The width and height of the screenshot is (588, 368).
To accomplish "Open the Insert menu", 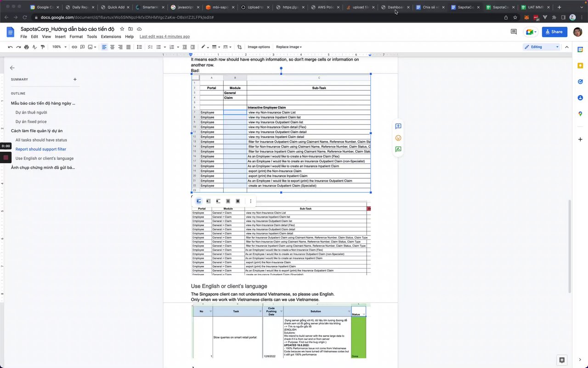I will coord(60,37).
